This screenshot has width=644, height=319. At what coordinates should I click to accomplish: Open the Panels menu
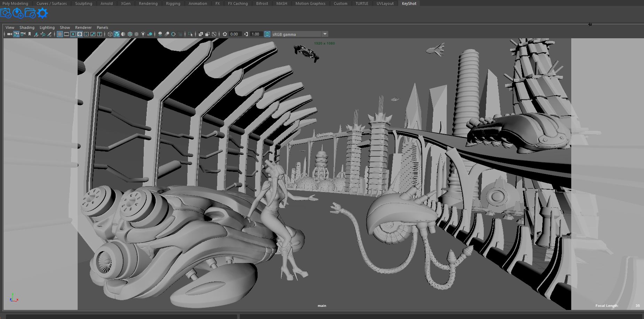(x=102, y=27)
